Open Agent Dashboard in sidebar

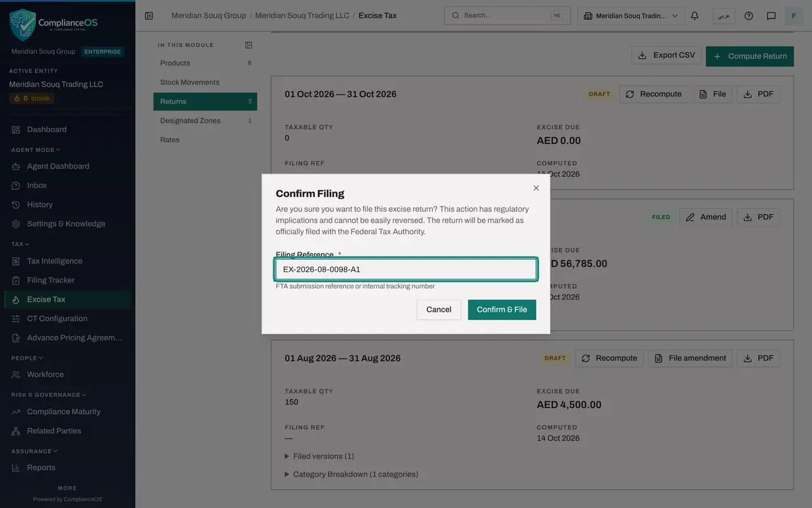[x=67, y=166]
